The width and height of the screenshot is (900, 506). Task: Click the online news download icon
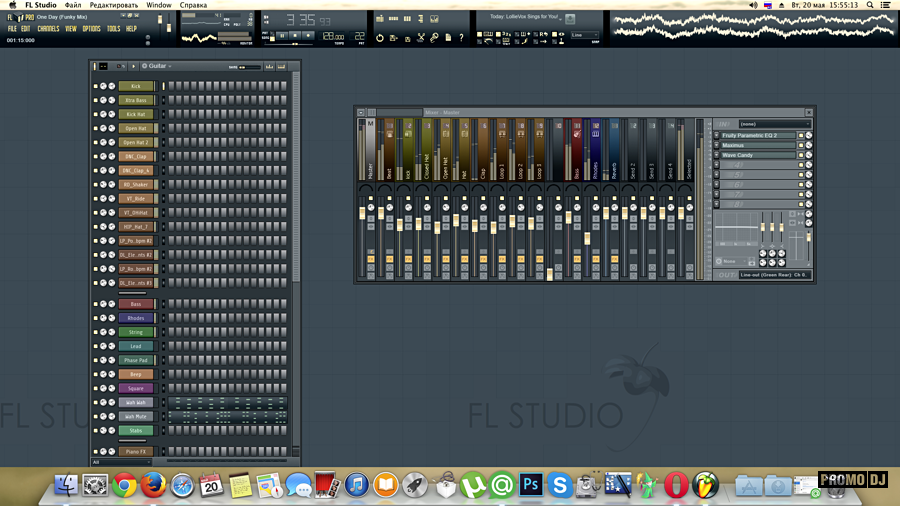pos(570,19)
